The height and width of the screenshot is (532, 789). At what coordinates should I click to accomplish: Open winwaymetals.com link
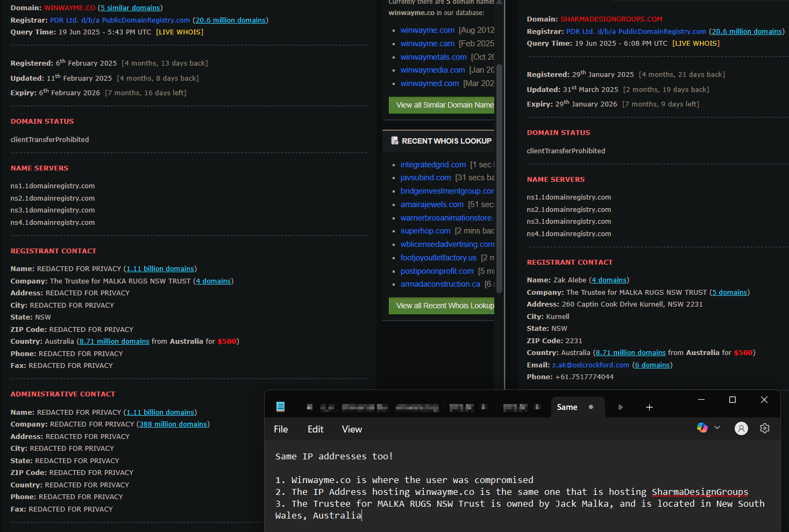pyautogui.click(x=433, y=57)
